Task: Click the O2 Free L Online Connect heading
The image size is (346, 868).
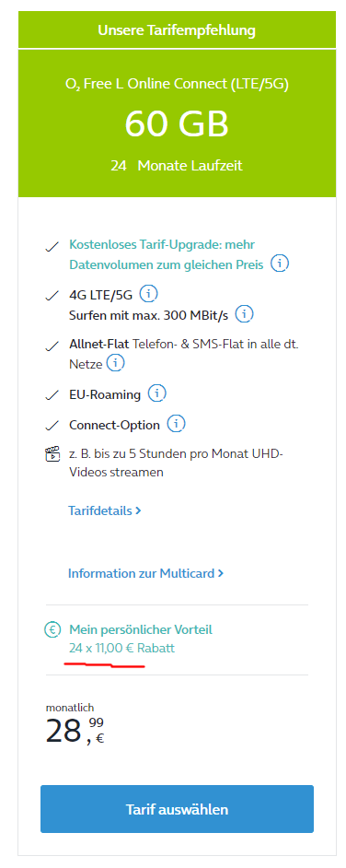Action: 177,84
